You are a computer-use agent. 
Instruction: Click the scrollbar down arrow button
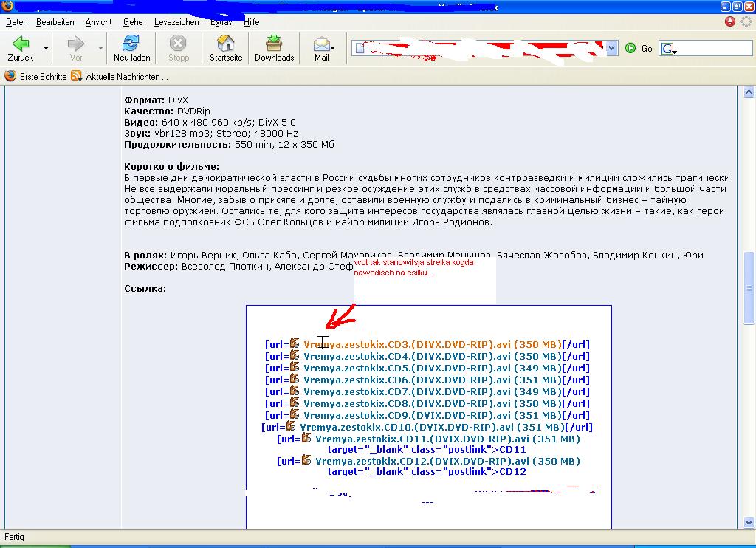click(x=749, y=523)
